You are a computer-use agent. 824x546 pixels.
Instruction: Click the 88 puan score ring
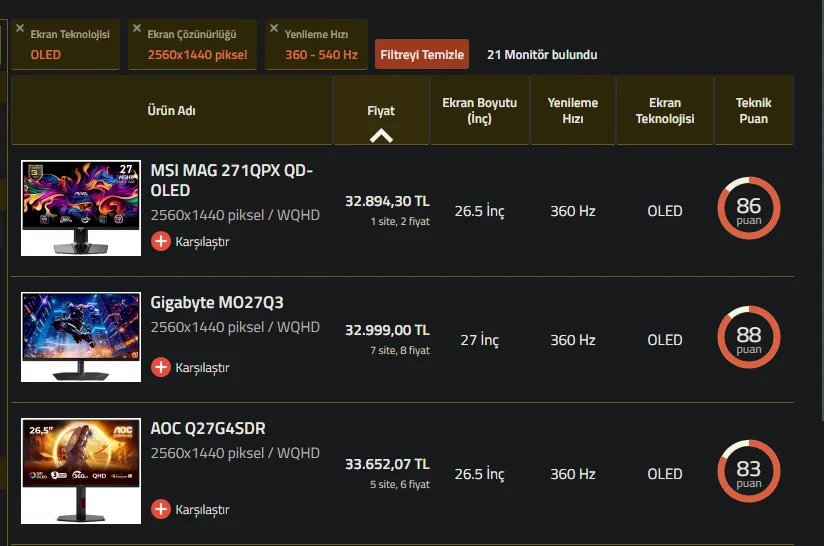click(748, 338)
